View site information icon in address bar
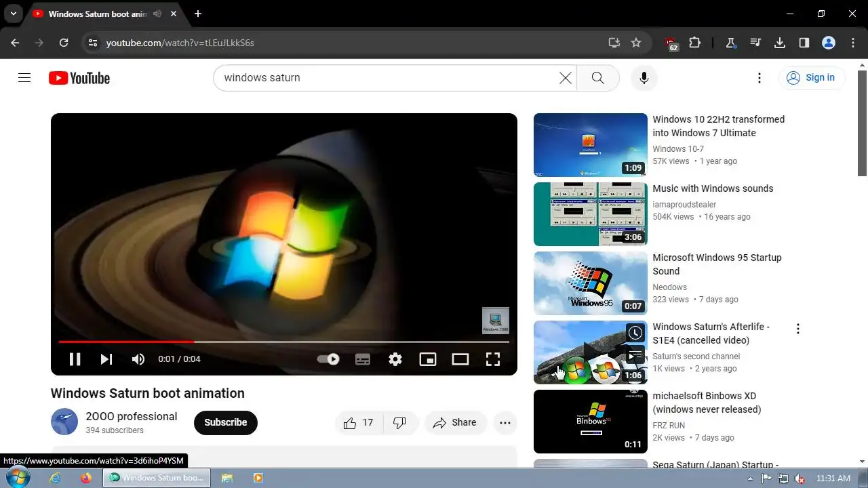The width and height of the screenshot is (868, 488). tap(93, 43)
